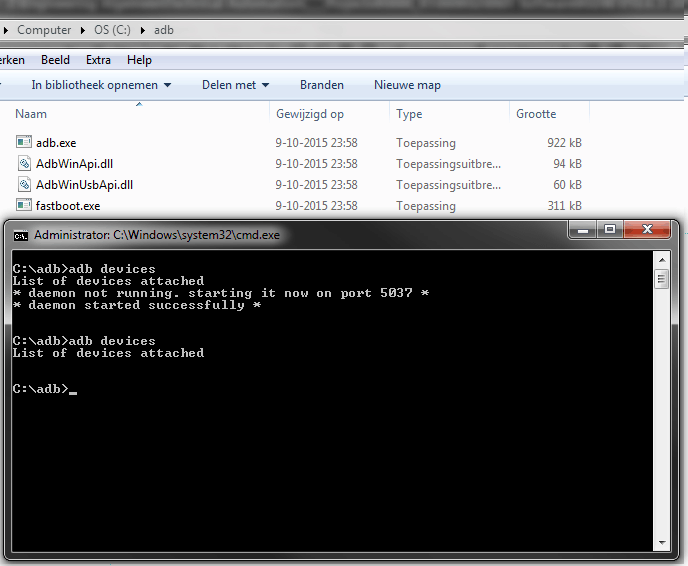Minimize the cmd.exe window
Image resolution: width=688 pixels, height=566 pixels.
pyautogui.click(x=583, y=229)
